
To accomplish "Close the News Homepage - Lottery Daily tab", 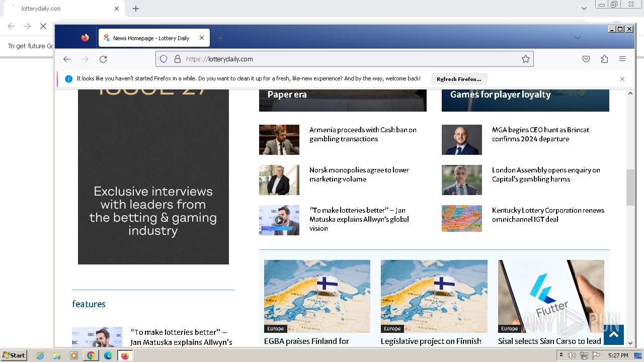I will [202, 38].
